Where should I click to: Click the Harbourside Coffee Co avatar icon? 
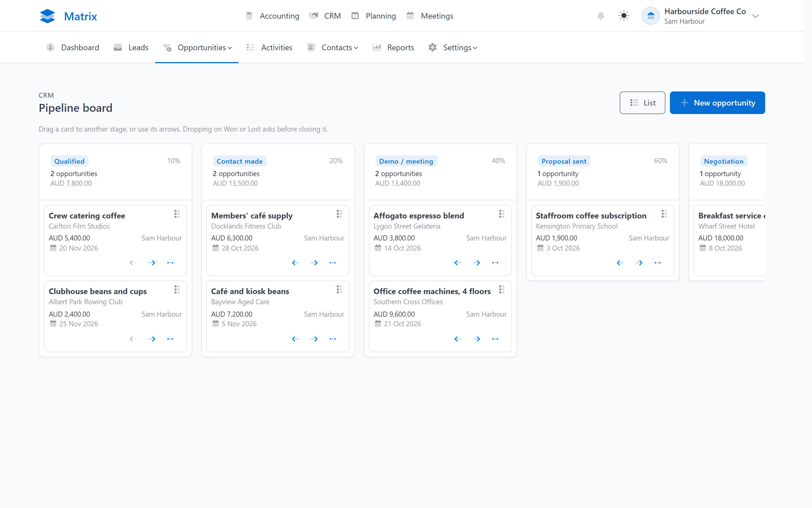click(x=651, y=16)
